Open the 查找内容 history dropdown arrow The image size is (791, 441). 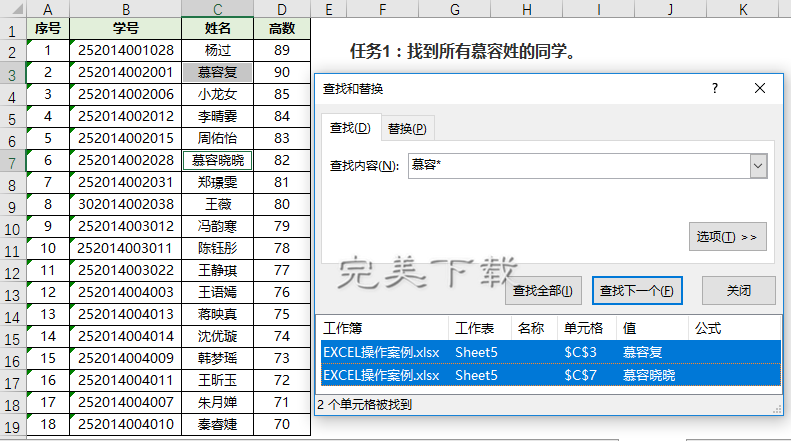point(758,166)
